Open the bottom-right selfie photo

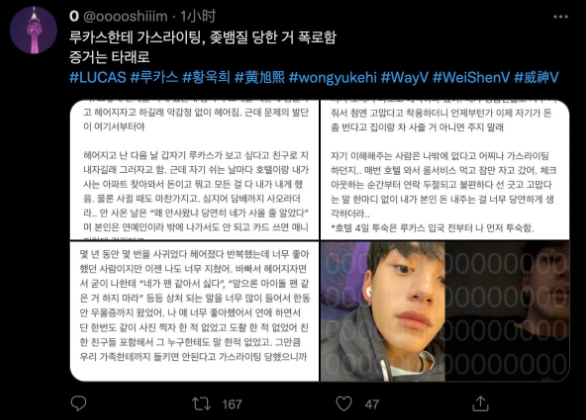coord(445,311)
